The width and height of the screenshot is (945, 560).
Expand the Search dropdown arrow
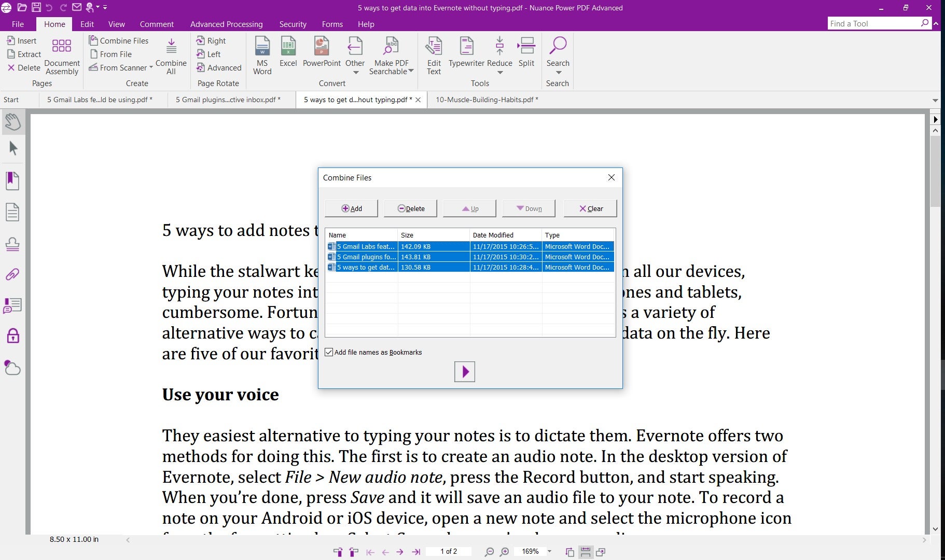pos(558,73)
